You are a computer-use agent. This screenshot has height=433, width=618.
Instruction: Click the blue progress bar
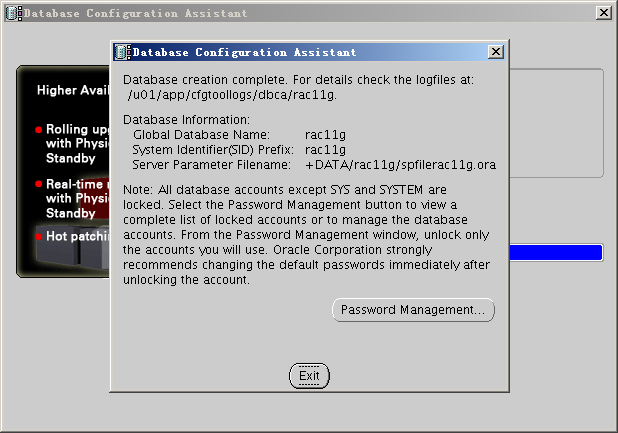tap(555, 252)
